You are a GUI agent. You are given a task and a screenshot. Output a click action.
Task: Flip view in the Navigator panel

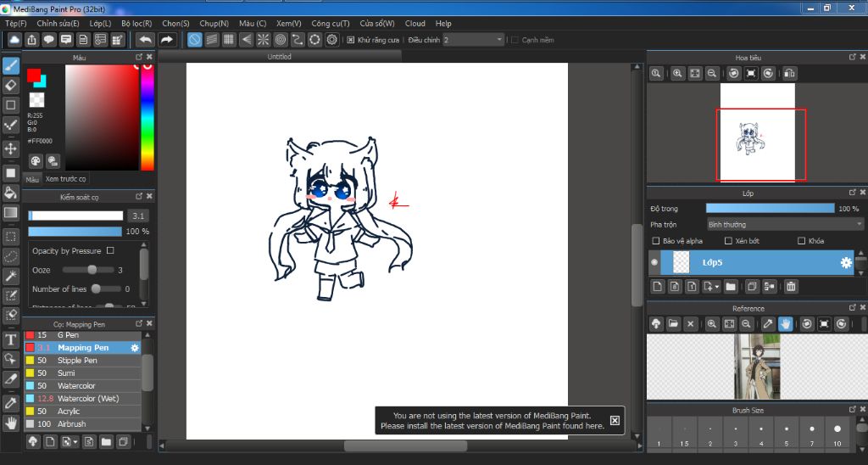(789, 73)
